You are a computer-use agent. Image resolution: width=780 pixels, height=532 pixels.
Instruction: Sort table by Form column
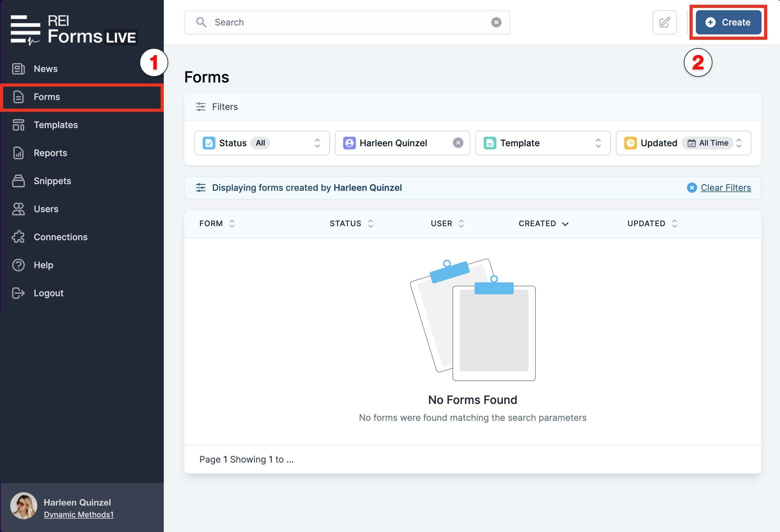(216, 224)
